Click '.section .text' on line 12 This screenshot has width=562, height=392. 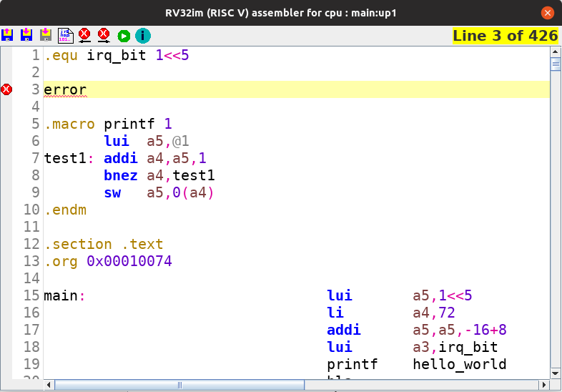(x=104, y=244)
